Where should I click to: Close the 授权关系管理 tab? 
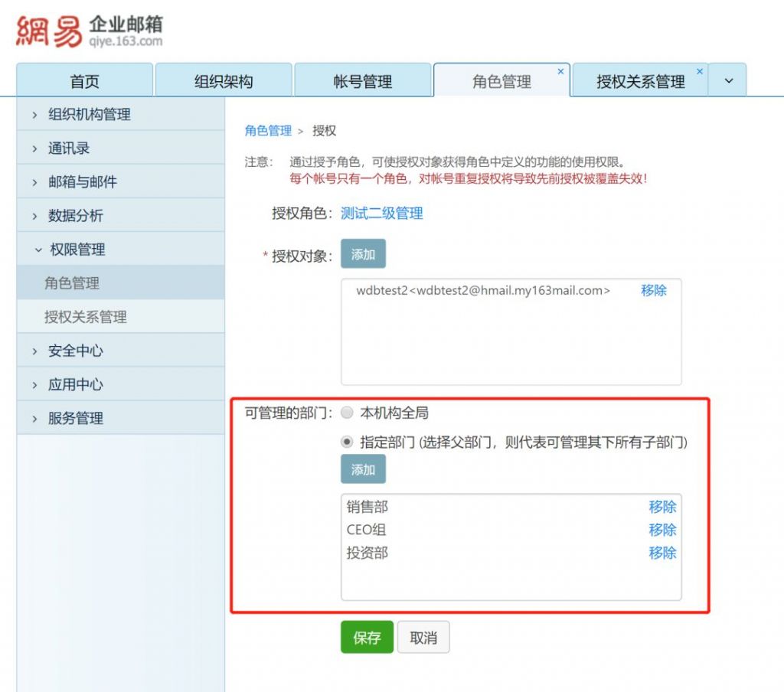tap(700, 71)
